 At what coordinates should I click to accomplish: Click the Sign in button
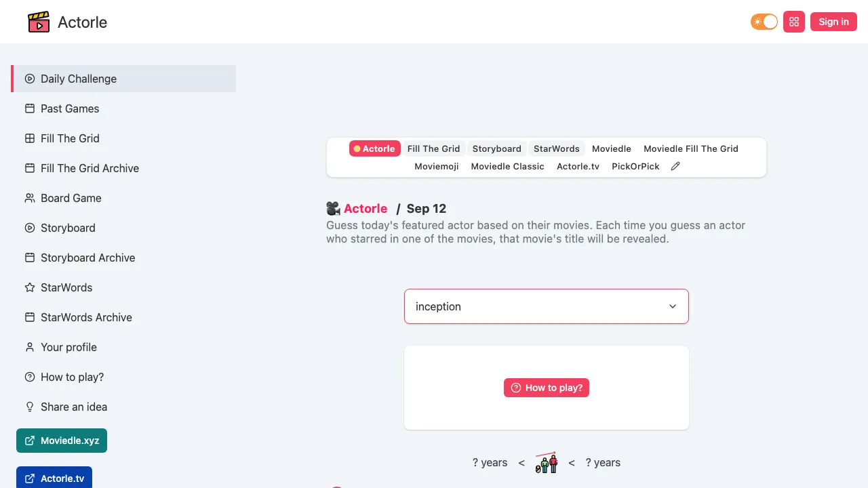[833, 22]
